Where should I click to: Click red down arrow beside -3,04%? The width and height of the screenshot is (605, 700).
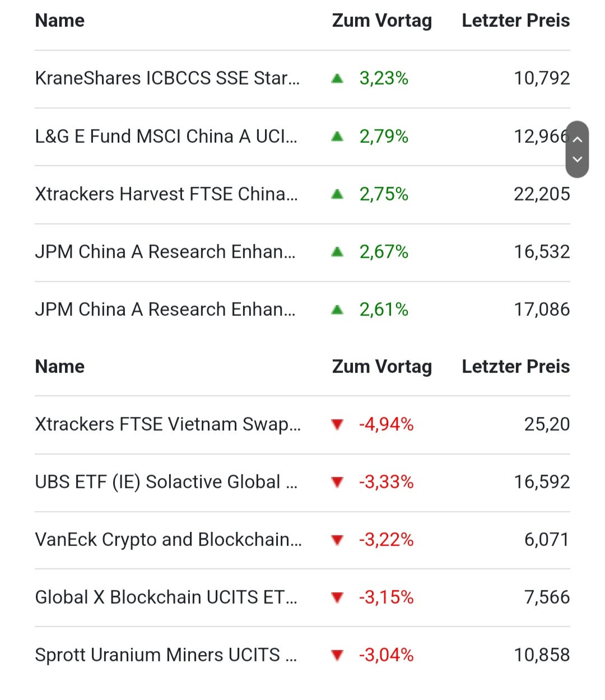click(337, 655)
